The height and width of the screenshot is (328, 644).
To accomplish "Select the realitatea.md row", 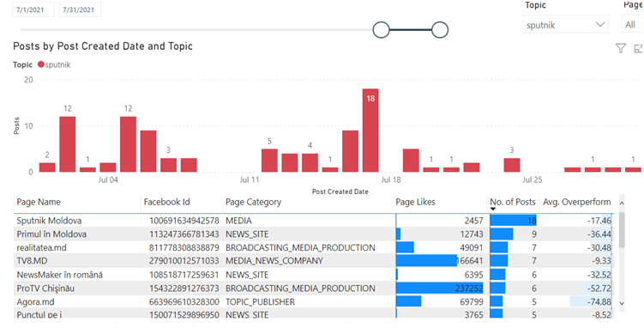I will (314, 247).
